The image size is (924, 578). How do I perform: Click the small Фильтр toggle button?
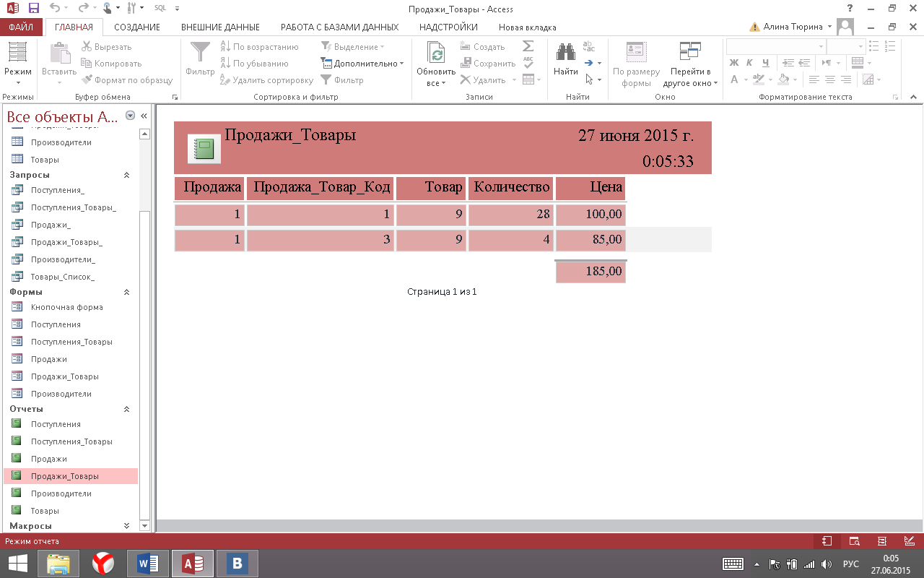click(x=342, y=80)
